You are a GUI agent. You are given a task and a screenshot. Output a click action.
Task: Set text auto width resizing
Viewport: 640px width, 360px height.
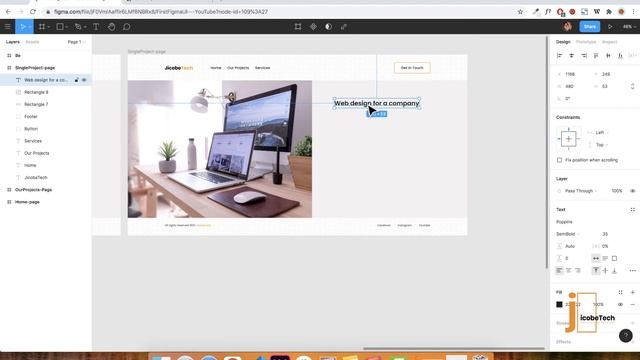(x=596, y=258)
